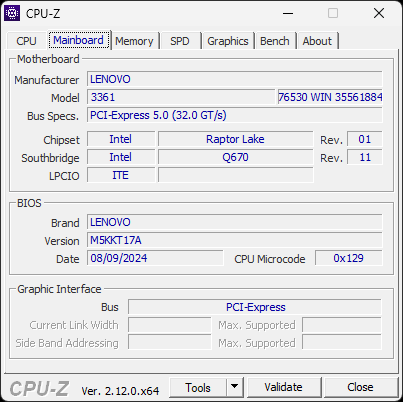Click the Southbridge Q670 field
This screenshot has height=402, width=403.
236,157
